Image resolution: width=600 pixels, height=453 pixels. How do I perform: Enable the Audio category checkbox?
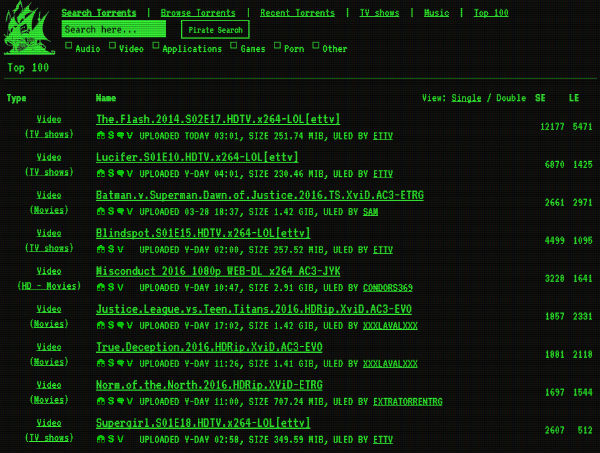tap(68, 46)
